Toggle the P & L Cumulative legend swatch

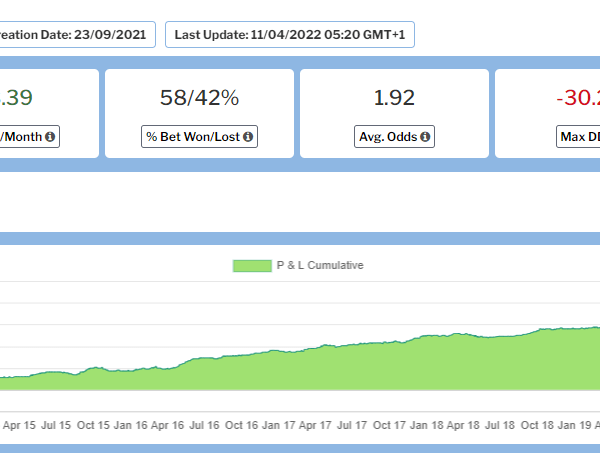pos(252,265)
